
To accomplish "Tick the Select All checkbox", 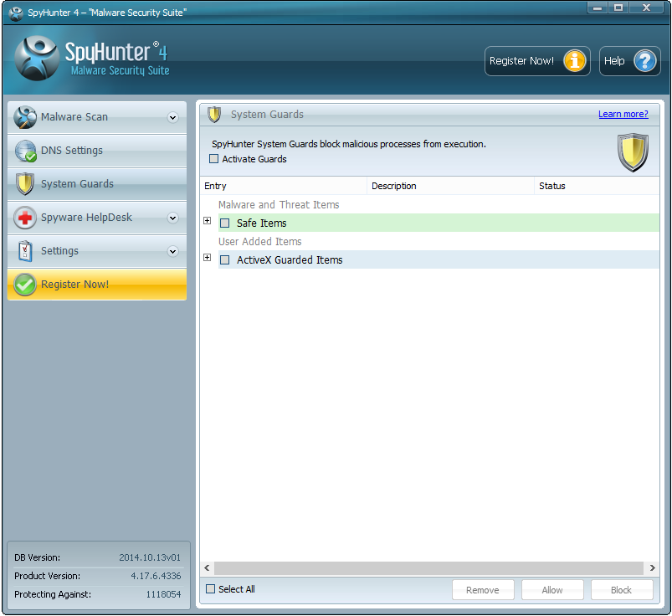I will [x=211, y=589].
